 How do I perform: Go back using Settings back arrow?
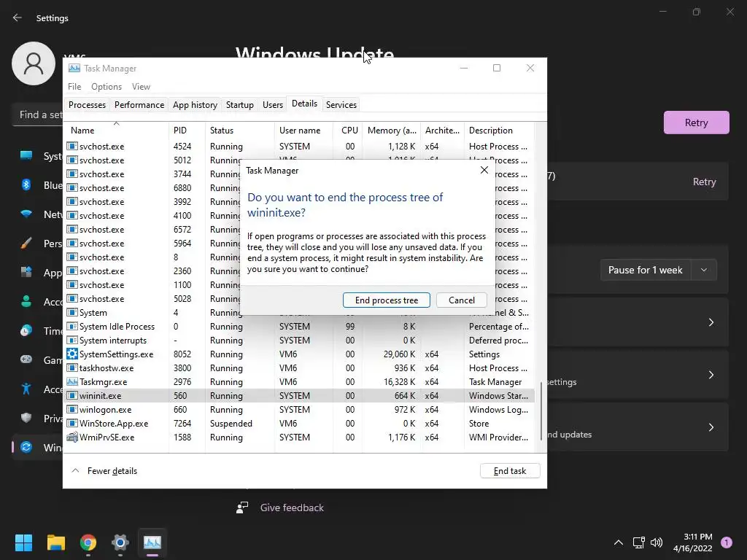(18, 17)
